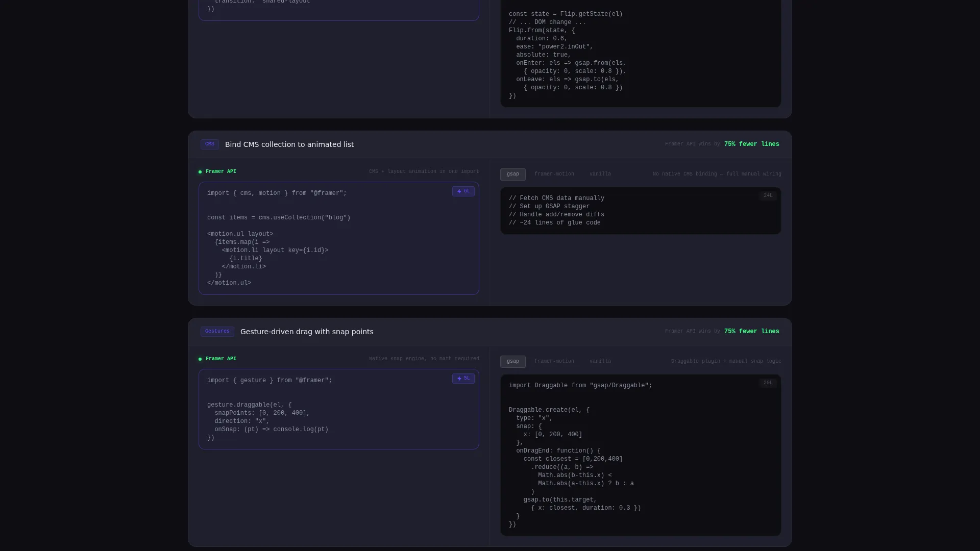The height and width of the screenshot is (551, 980).
Task: Click 'No native CMS binding — full manual wiring' note
Action: click(717, 174)
